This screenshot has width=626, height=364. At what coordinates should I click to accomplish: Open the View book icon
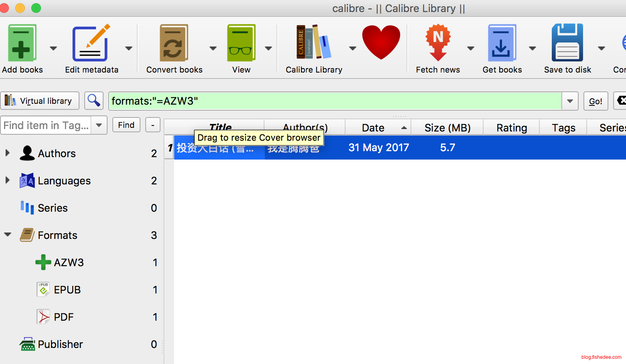241,43
